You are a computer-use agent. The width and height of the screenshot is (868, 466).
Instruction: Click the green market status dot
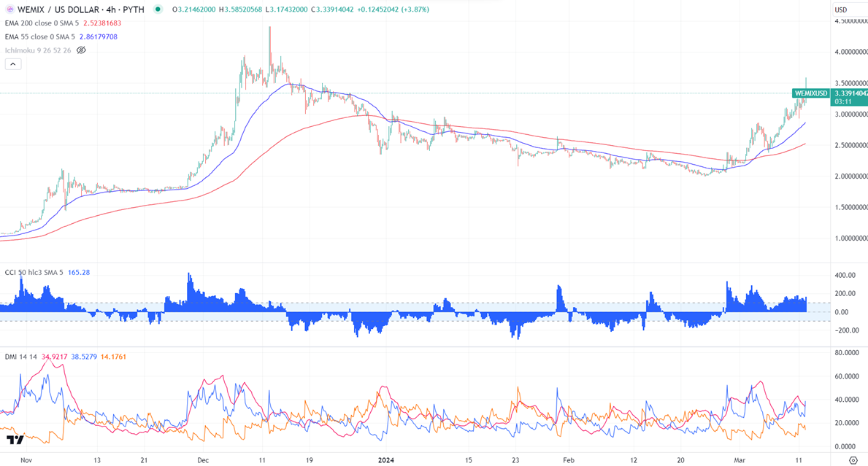[158, 9]
